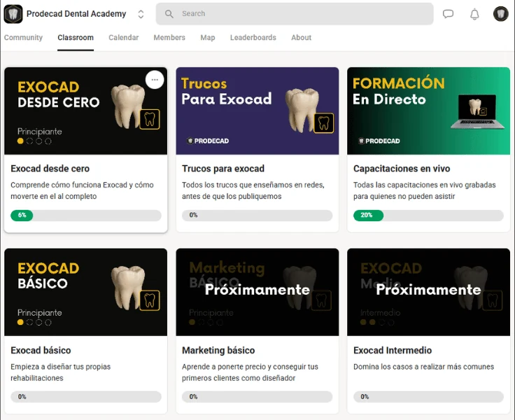Open the Trucos para exocad course title

point(223,169)
